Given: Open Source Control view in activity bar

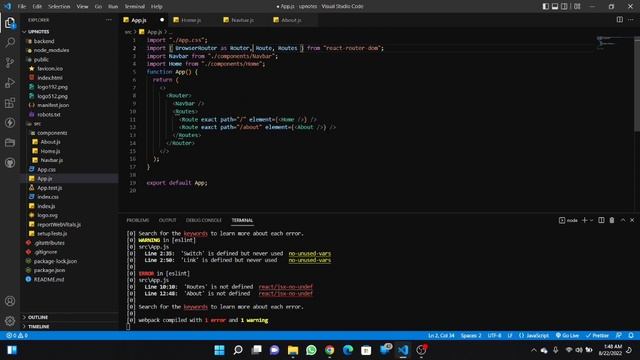Looking at the screenshot, I should 10,62.
